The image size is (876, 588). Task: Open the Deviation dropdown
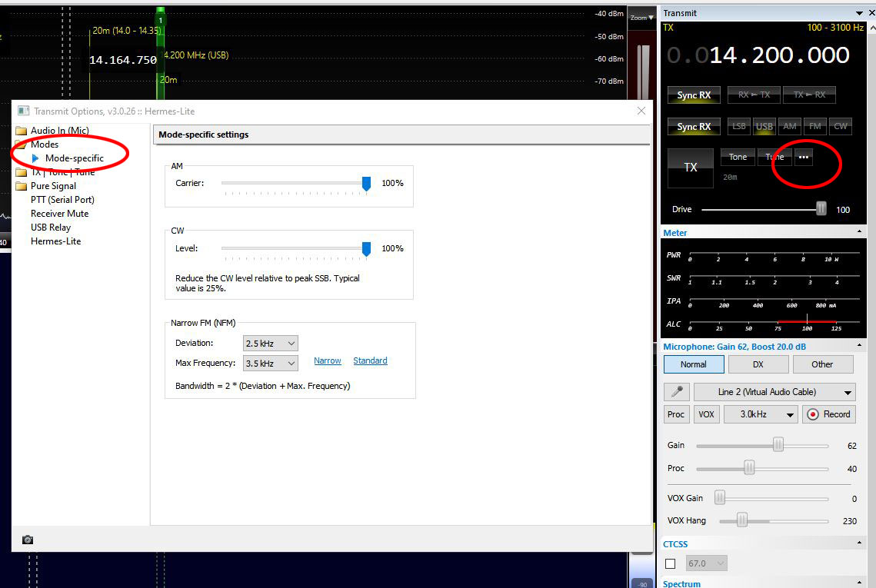click(x=270, y=344)
